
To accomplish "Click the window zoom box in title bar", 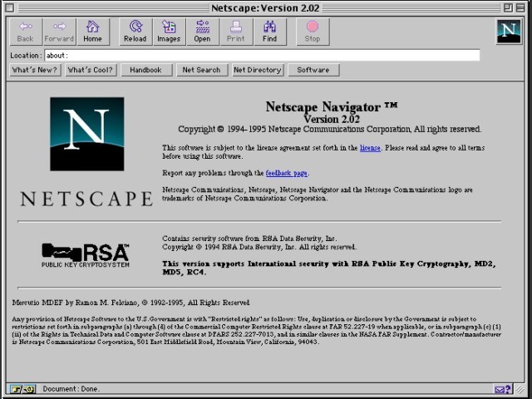I will point(508,7).
